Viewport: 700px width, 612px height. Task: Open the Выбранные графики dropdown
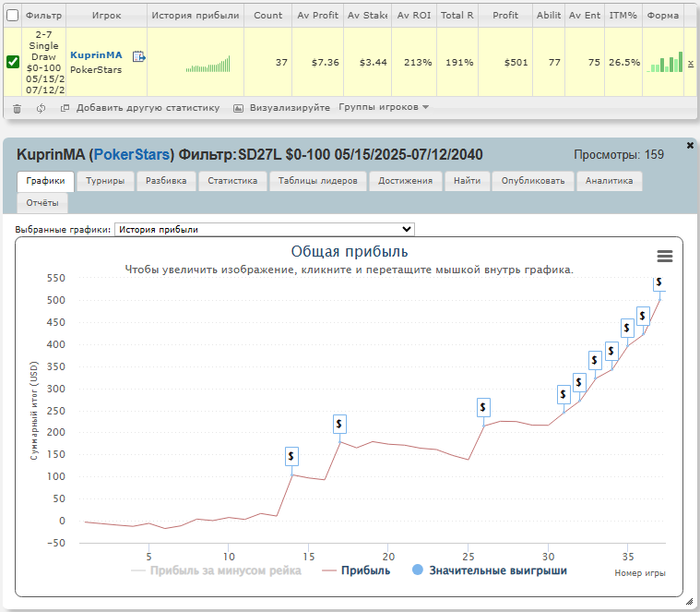264,229
